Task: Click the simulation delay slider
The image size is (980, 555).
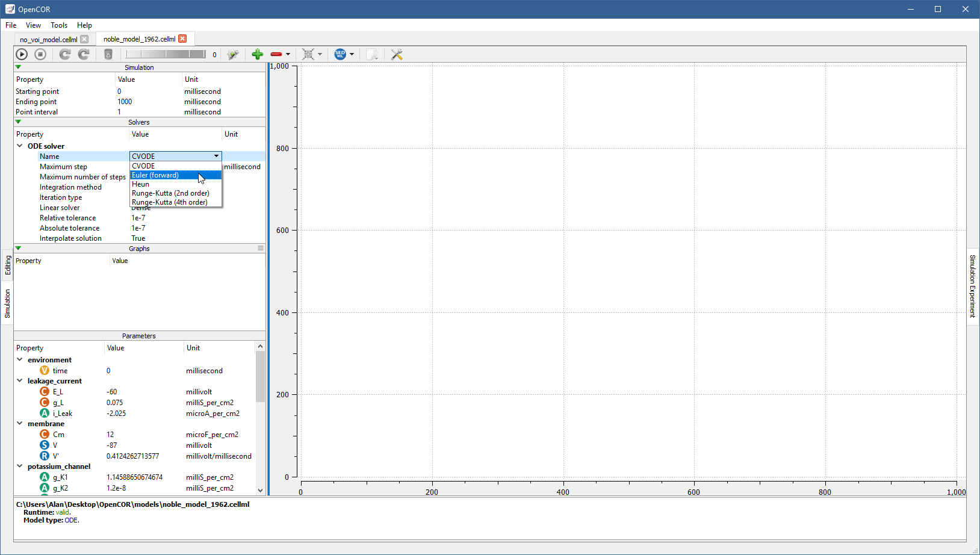Action: pyautogui.click(x=166, y=54)
